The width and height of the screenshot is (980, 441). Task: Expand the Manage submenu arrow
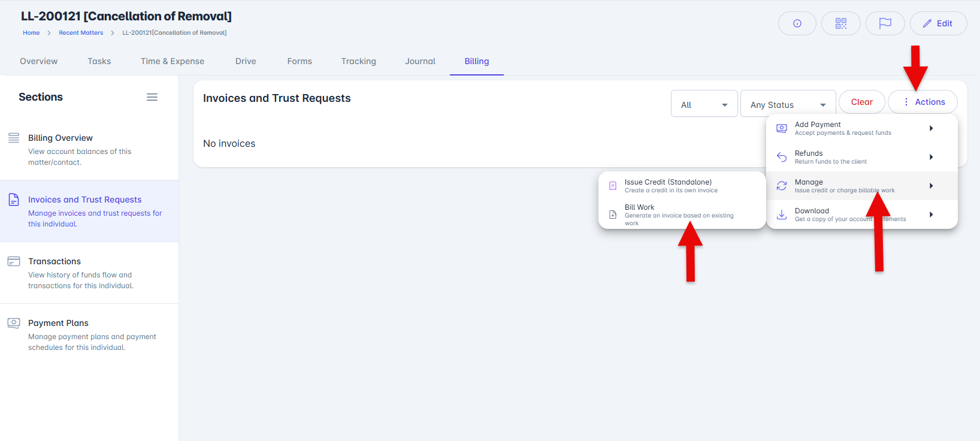click(931, 186)
